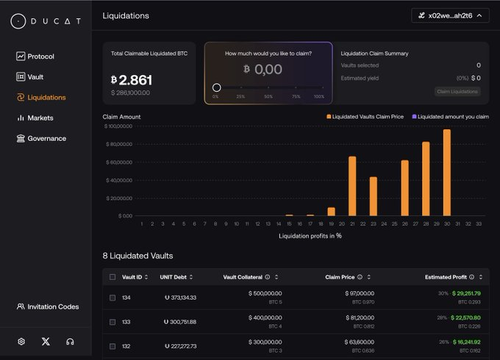
Task: Check the checkbox for vault 134
Action: [113, 298]
